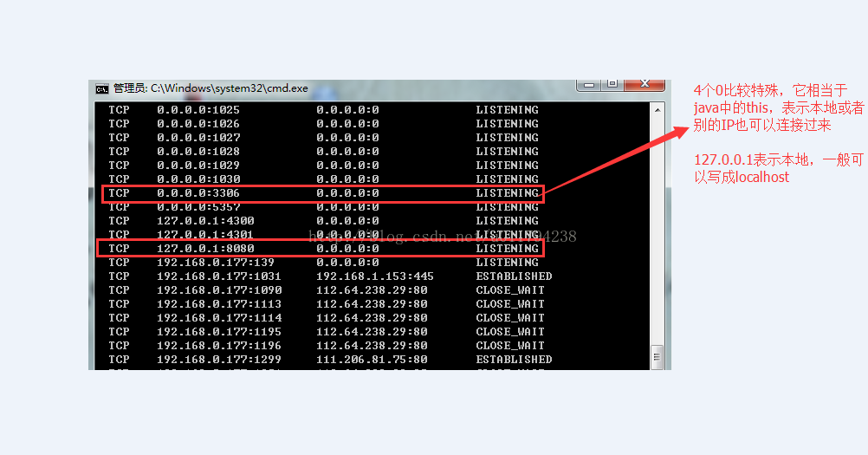Maximize the cmd.exe window
The image size is (868, 455).
612,84
